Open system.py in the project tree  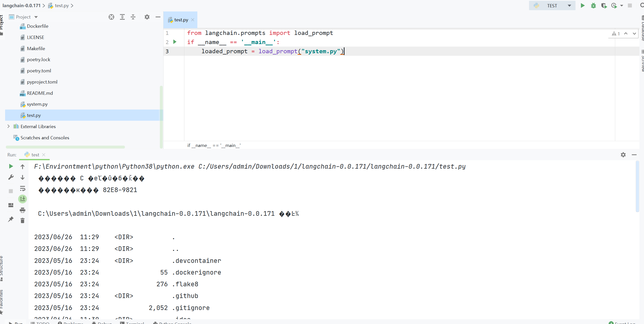37,104
